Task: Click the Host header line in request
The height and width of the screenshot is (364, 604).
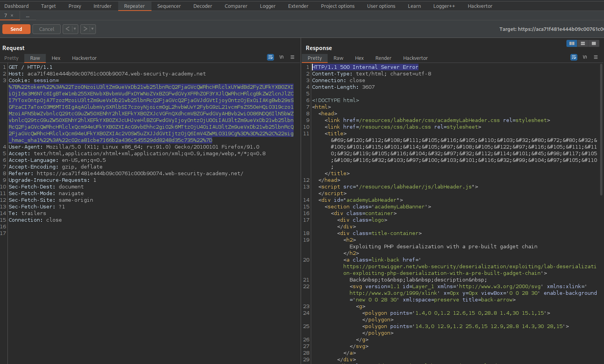Action: tap(107, 74)
